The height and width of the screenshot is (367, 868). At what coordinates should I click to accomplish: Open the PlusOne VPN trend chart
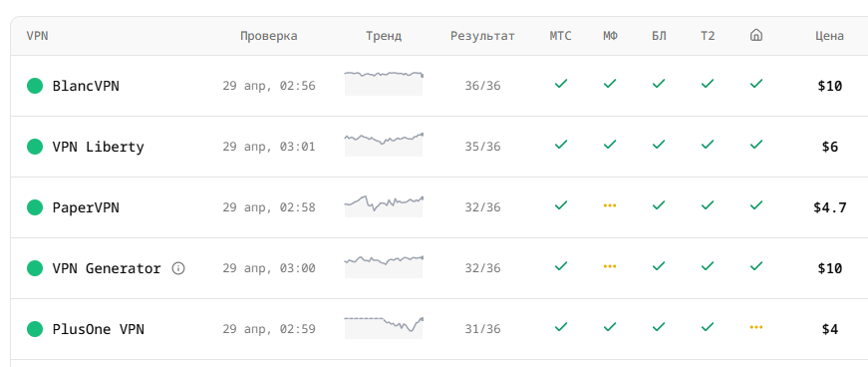point(384,327)
